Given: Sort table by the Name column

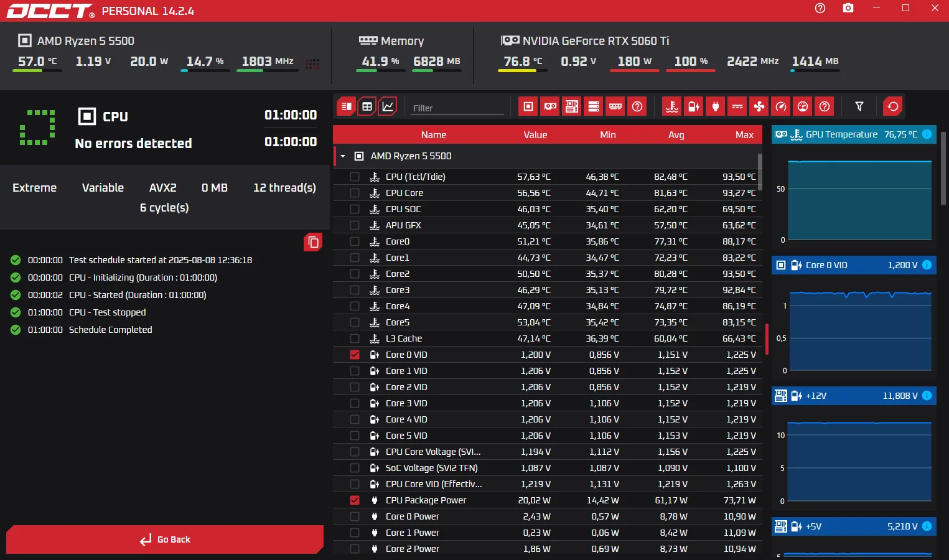Looking at the screenshot, I should coord(434,135).
